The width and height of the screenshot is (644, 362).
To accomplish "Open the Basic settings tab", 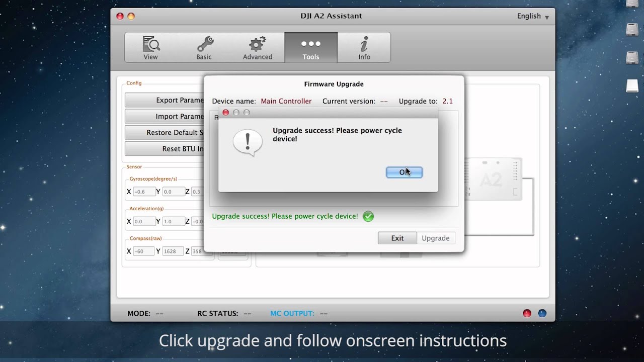I will (204, 47).
